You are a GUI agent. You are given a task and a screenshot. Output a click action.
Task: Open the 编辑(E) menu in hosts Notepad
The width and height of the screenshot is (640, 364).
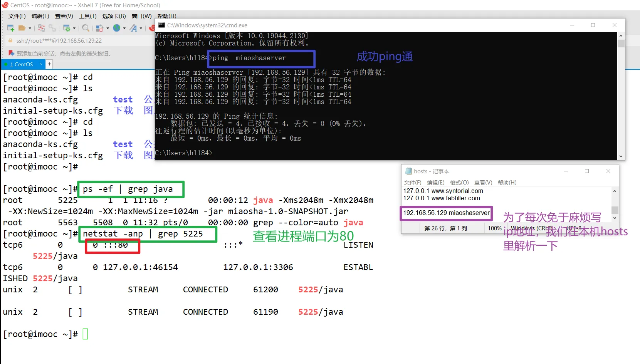click(436, 183)
